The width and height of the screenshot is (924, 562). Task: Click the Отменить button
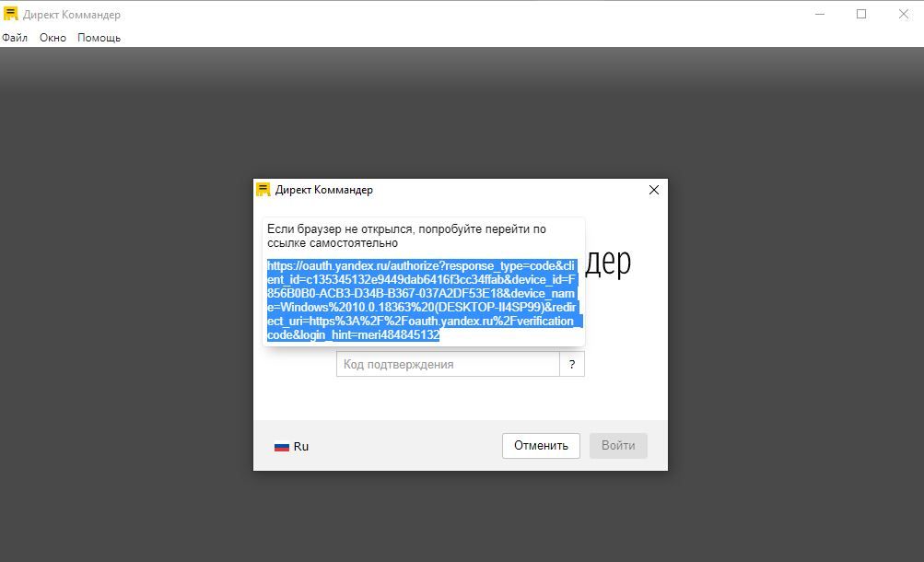(x=541, y=446)
